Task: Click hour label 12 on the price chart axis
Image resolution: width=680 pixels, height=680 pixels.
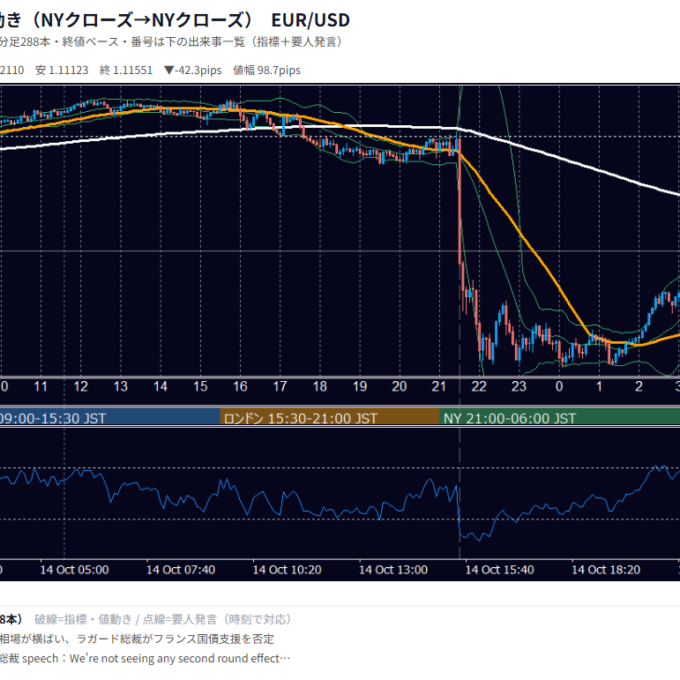Action: pos(81,386)
